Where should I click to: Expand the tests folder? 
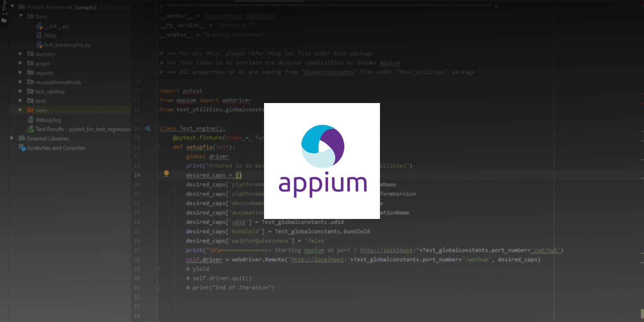[21, 101]
